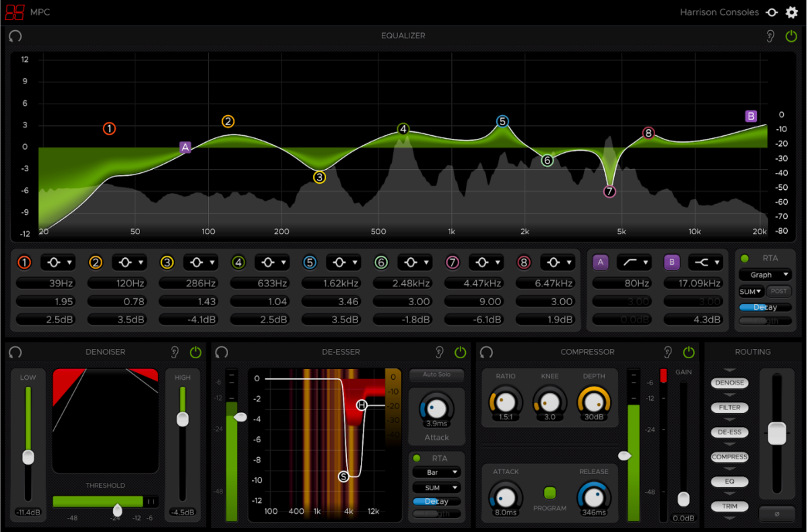Open the settings gear icon
Viewport: 808px width, 532px height.
[x=792, y=12]
